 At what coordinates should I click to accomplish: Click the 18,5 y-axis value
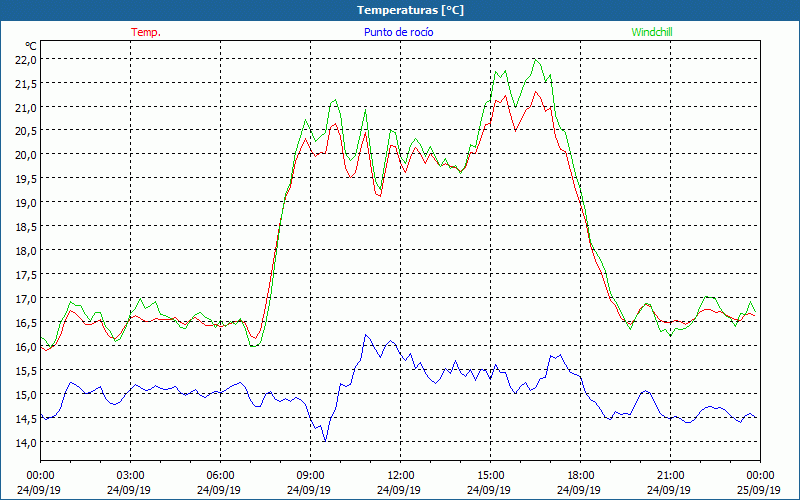(x=26, y=227)
